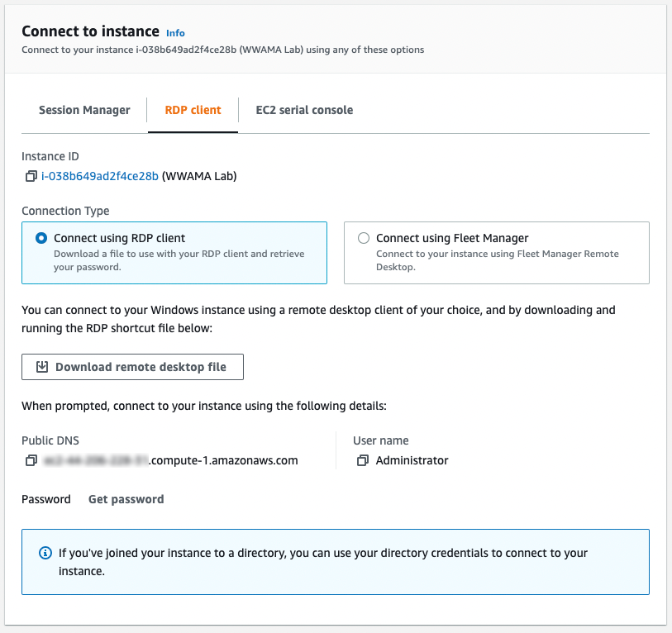This screenshot has height=633, width=672.
Task: Select the Connect using Fleet Manager radio button
Action: point(364,238)
